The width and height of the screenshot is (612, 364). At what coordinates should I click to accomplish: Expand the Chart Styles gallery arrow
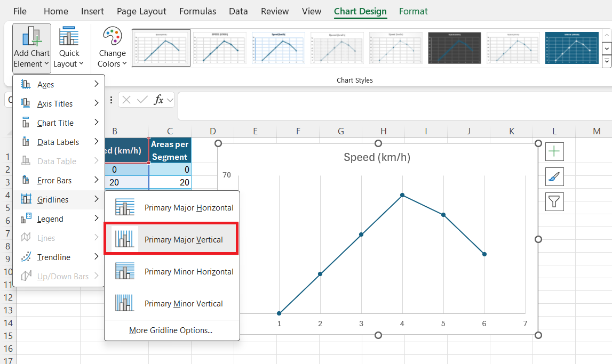(x=607, y=61)
